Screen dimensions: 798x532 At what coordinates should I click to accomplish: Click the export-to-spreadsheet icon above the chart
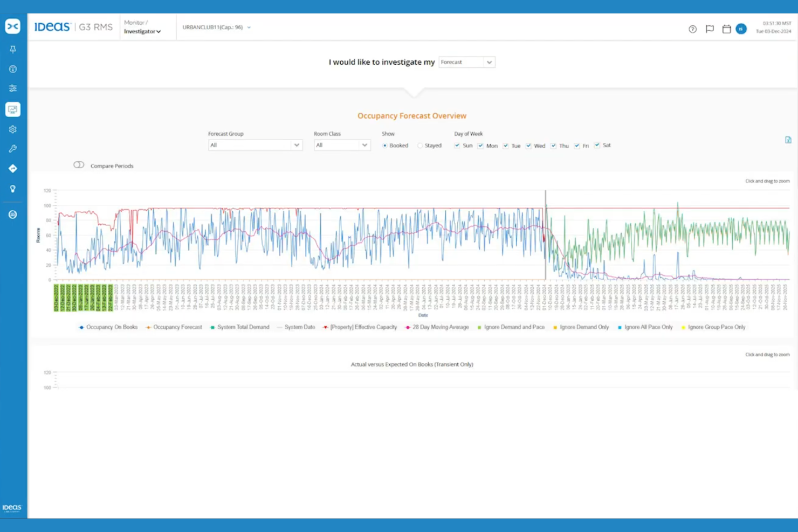(x=788, y=139)
